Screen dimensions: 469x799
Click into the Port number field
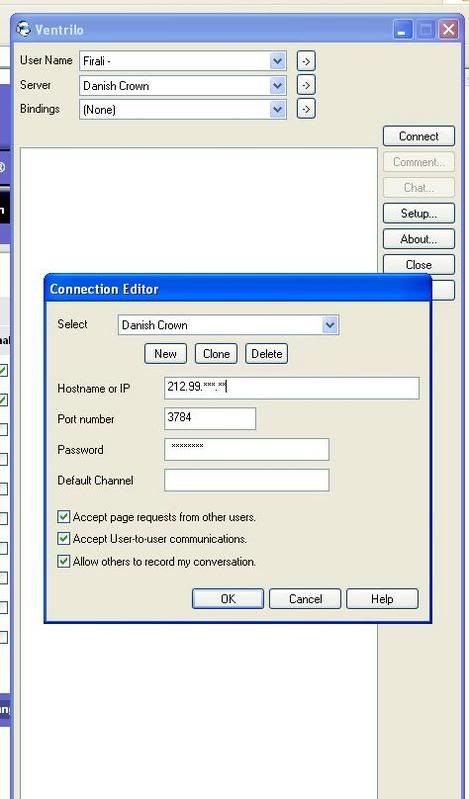[x=210, y=418]
